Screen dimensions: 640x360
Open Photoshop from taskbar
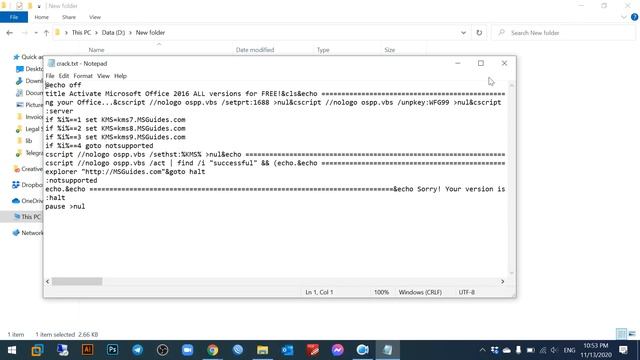point(112,350)
